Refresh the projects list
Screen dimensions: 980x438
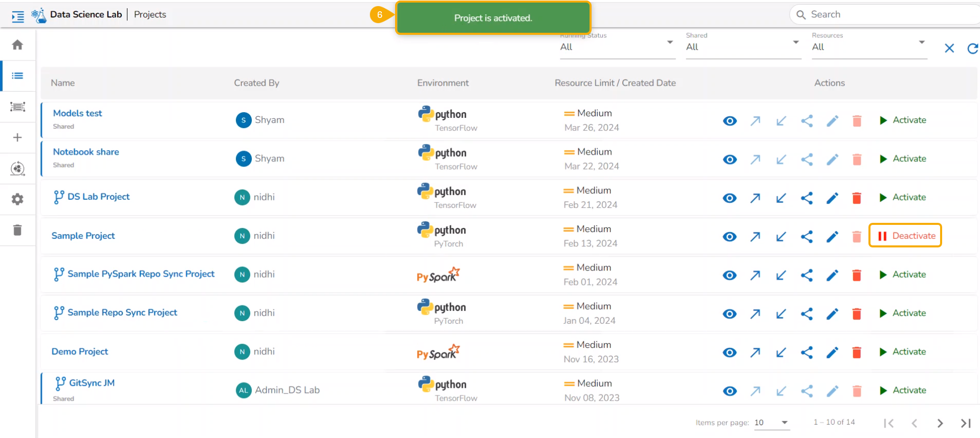click(x=972, y=49)
